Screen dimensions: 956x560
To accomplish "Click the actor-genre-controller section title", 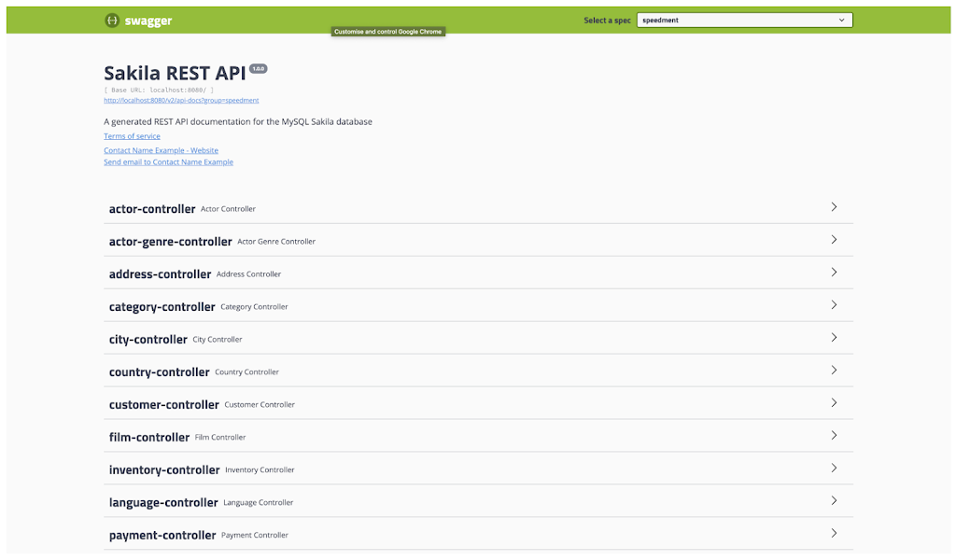I will click(170, 242).
